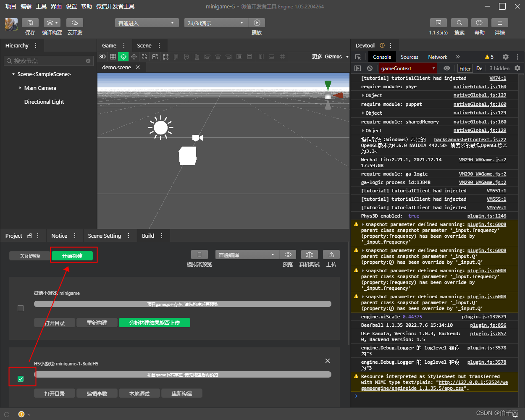Uncheck the H5小游戏 minigame-1-BuildH5 checkbox
Viewport: 525px width, 420px height.
coord(21,379)
